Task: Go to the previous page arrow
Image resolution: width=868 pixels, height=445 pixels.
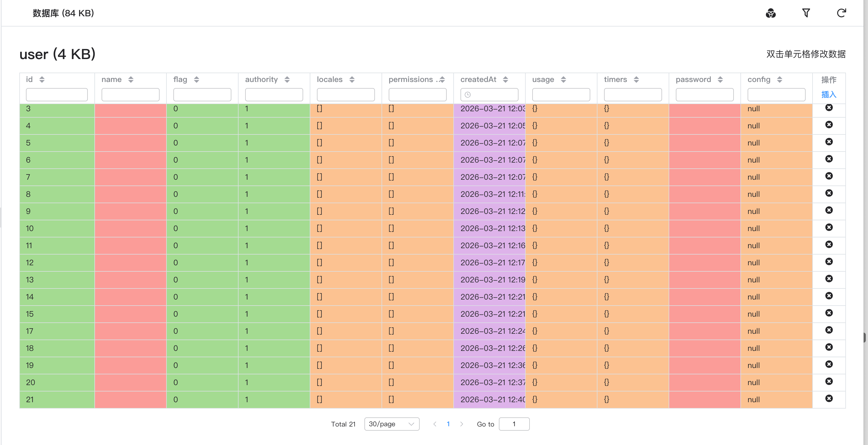Action: pos(435,424)
